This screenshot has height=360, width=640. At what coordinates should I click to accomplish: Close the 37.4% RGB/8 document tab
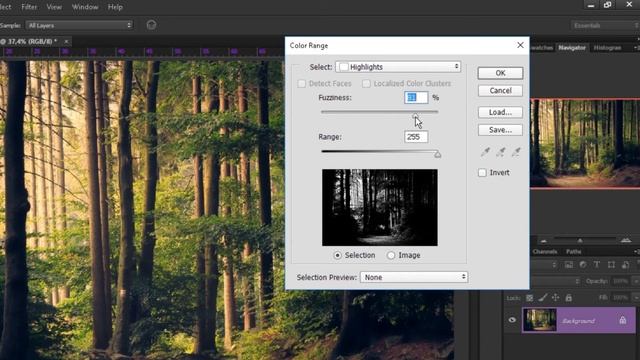66,41
